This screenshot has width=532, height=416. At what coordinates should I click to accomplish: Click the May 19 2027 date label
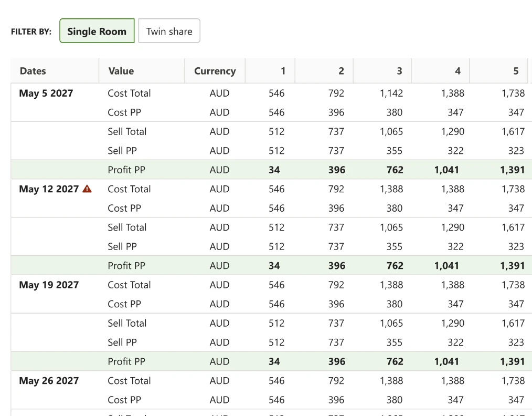pyautogui.click(x=49, y=285)
